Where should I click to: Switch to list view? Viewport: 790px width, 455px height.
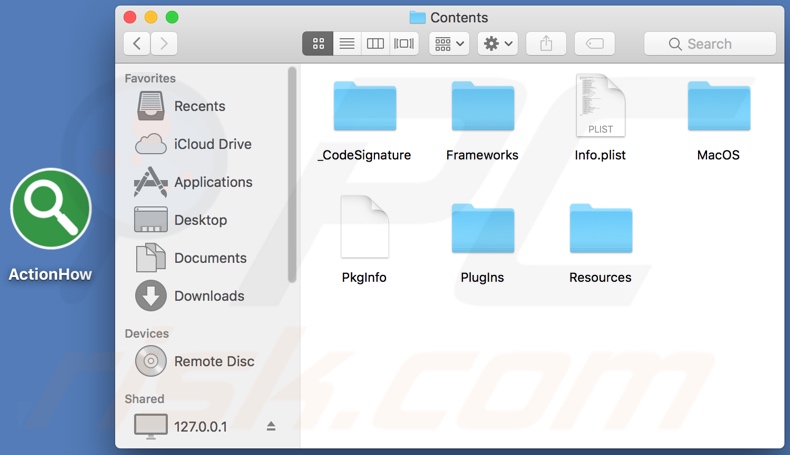pos(347,44)
